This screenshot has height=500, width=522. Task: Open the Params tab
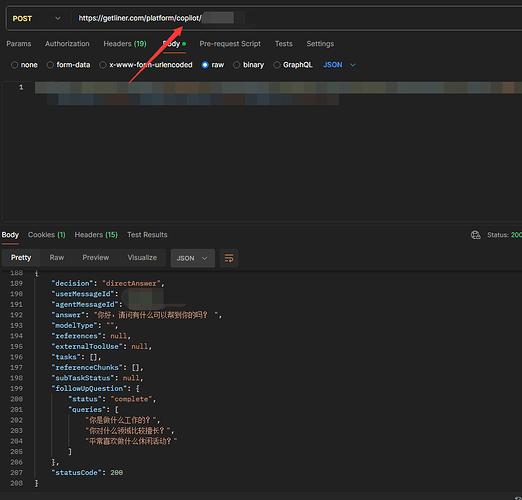tap(19, 44)
